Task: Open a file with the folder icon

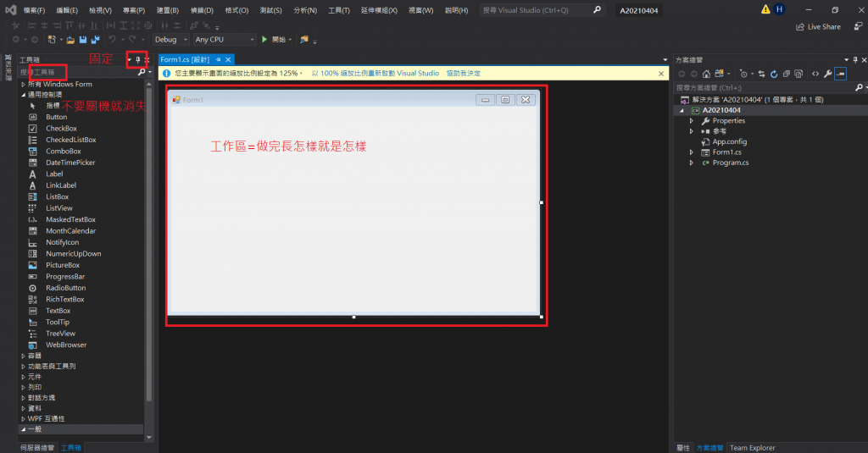Action: point(70,40)
